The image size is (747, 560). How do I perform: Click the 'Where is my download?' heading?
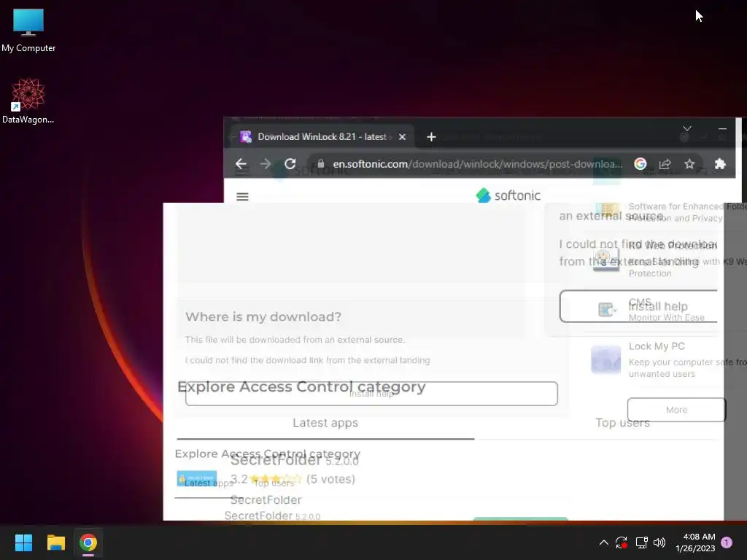[x=263, y=317]
